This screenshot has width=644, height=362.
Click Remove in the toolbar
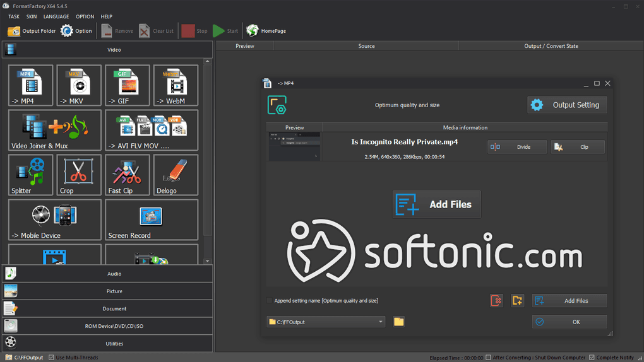[x=117, y=31]
